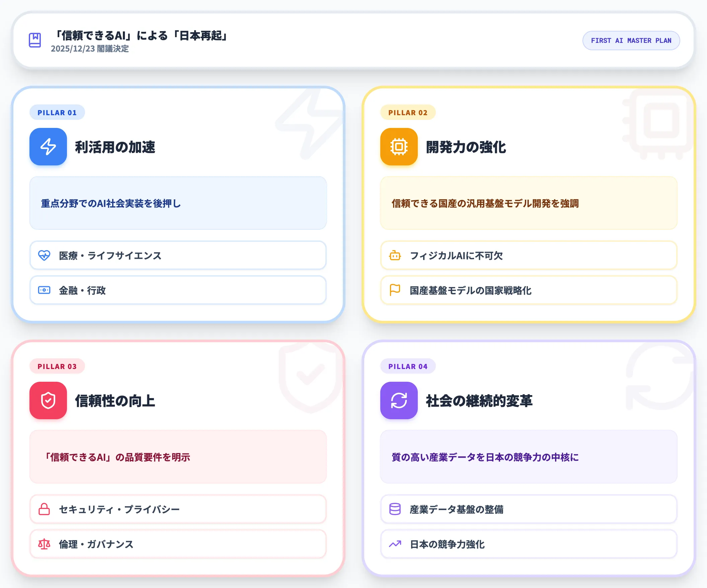Screen dimensions: 707x588
Task: Click the 利活用の加速 heading
Action: coord(115,147)
